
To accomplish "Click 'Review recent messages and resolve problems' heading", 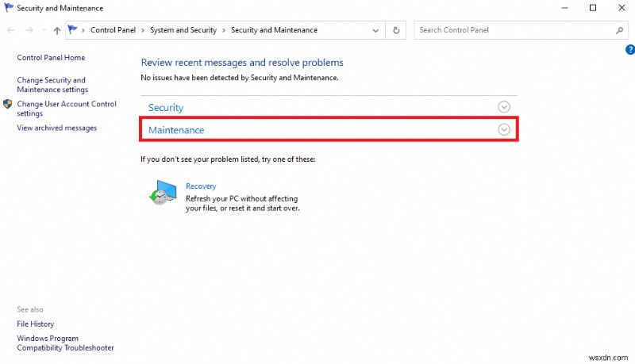I will 242,63.
